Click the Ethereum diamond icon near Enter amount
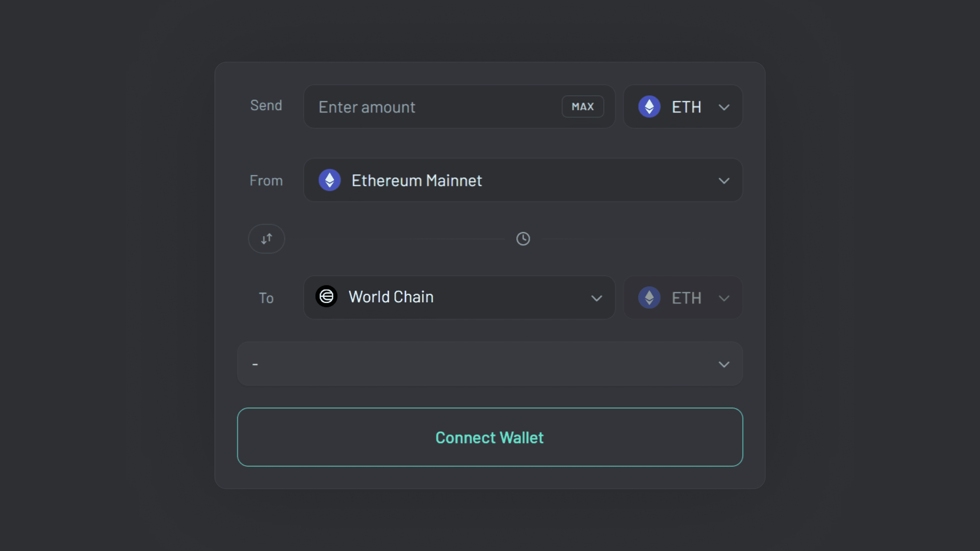Screen dimensions: 980x551 tap(650, 107)
